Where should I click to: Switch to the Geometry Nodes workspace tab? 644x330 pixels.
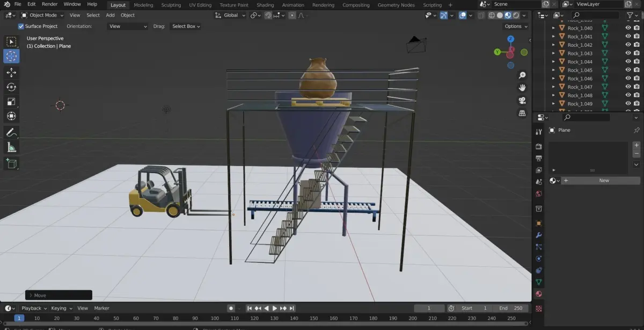[x=396, y=5]
